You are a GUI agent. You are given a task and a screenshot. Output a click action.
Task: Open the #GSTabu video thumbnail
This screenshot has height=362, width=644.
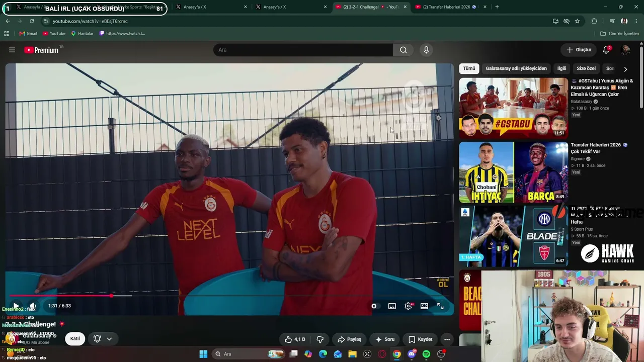[x=513, y=108]
